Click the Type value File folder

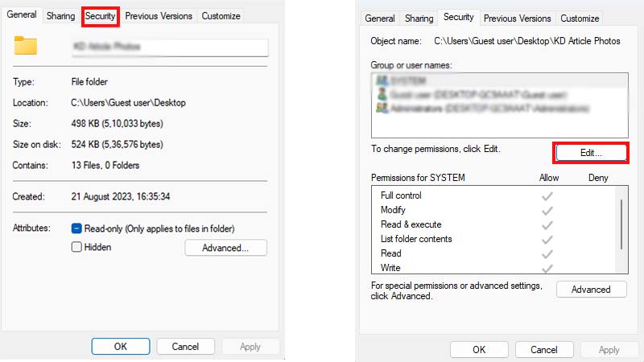tap(89, 82)
